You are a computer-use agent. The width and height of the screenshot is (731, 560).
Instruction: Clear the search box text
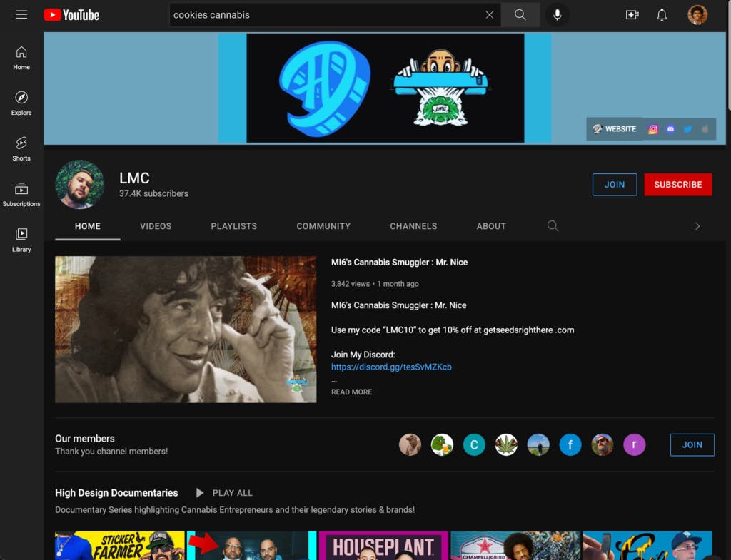click(x=489, y=15)
